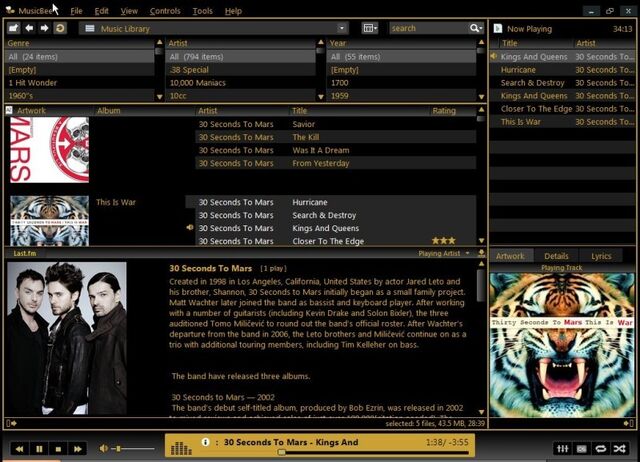This screenshot has width=640, height=462.
Task: Click the download icon in the Last.fm panel header
Action: pyautogui.click(x=481, y=253)
